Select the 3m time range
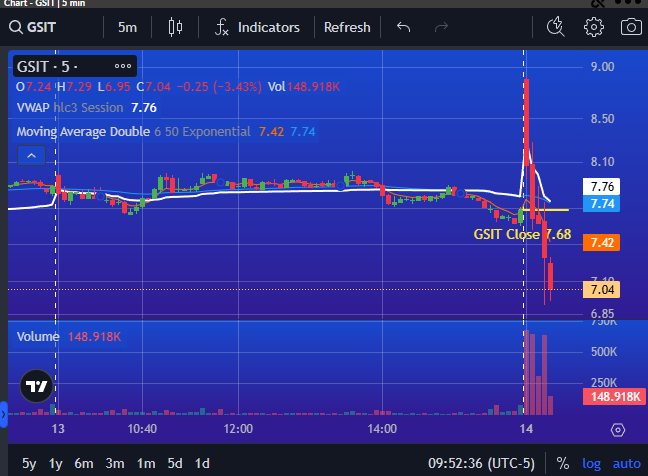648x476 pixels. coord(115,464)
